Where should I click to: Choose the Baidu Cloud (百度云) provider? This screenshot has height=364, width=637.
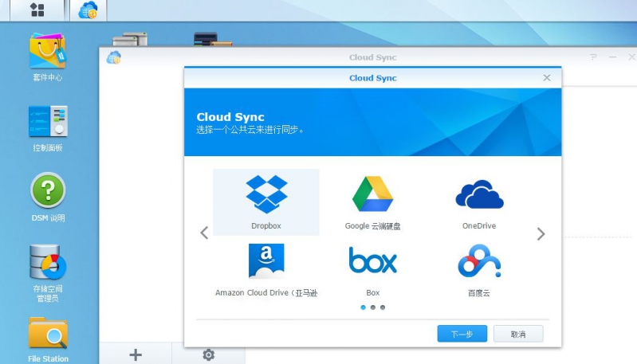click(x=479, y=268)
